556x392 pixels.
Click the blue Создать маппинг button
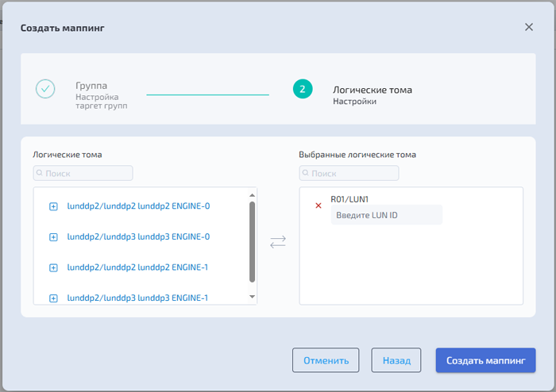(x=486, y=360)
